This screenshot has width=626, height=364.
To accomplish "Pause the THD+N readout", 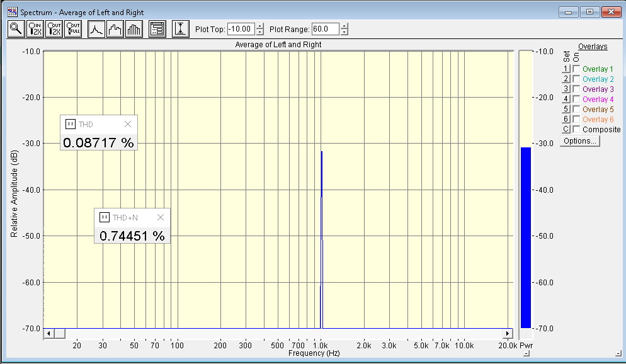I will click(x=105, y=217).
